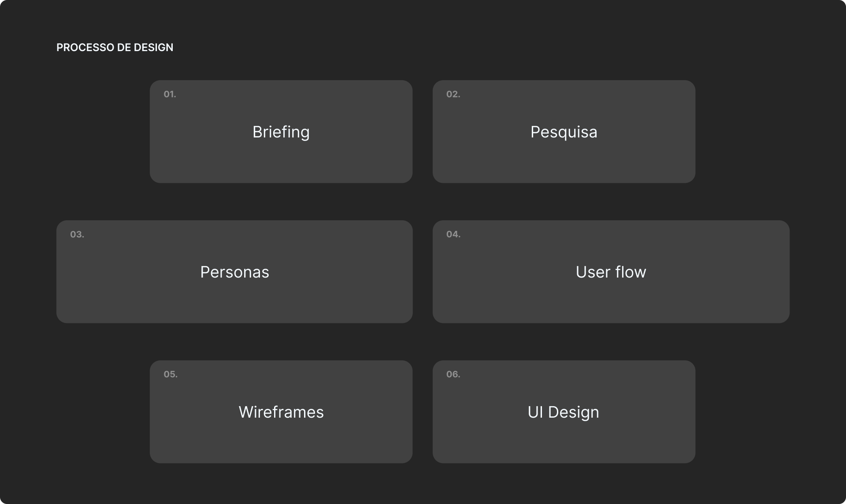846x504 pixels.
Task: Click the 'Briefing' title text
Action: (x=281, y=132)
